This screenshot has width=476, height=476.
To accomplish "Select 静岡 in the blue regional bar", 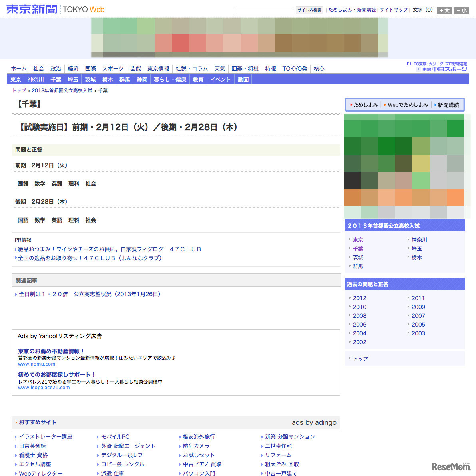I will click(x=142, y=80).
